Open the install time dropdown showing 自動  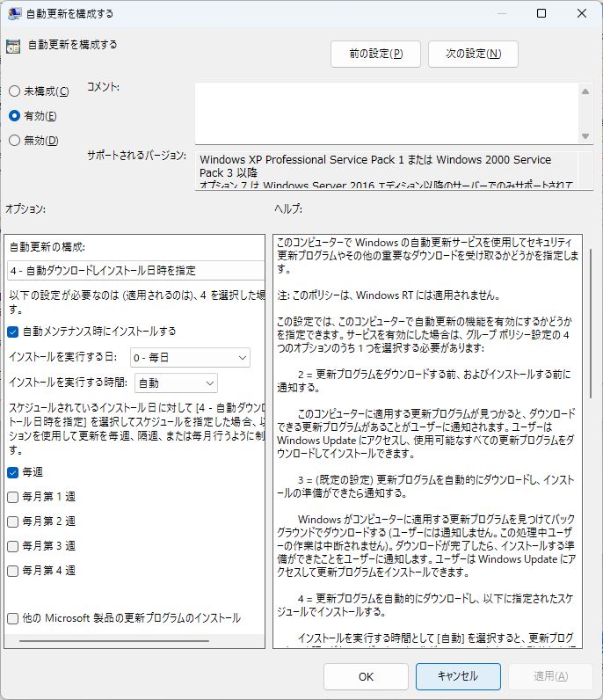pos(176,383)
